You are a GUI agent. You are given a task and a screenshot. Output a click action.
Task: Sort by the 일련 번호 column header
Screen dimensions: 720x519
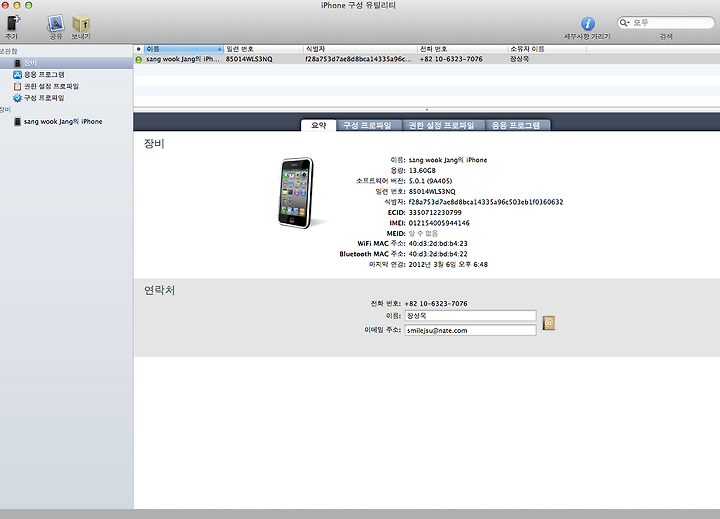tap(264, 49)
